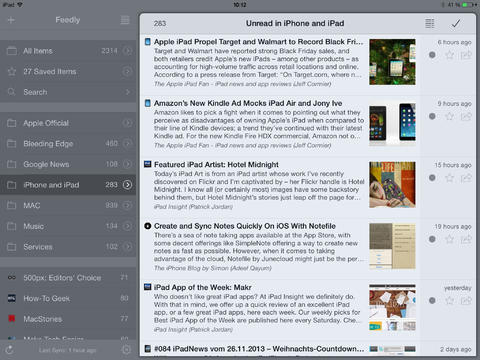
Task: Mark all as read with the checkmark icon
Action: click(456, 23)
